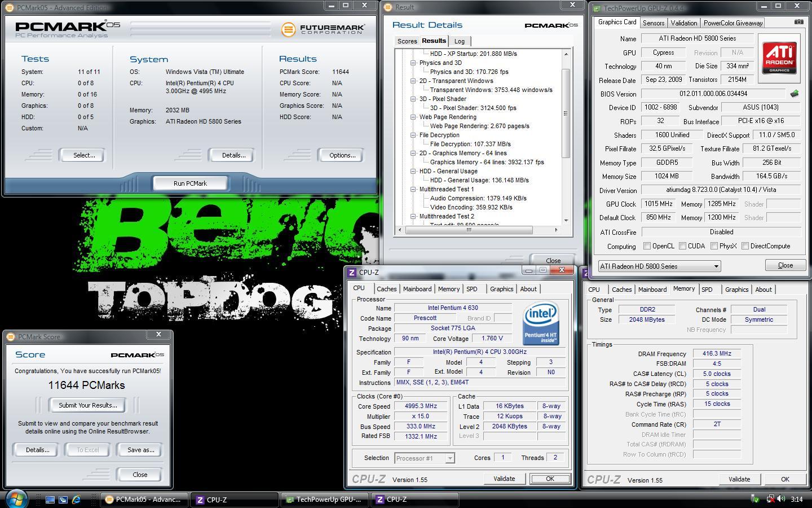Click the network tray icon with red X
This screenshot has width=812, height=508.
[x=769, y=499]
